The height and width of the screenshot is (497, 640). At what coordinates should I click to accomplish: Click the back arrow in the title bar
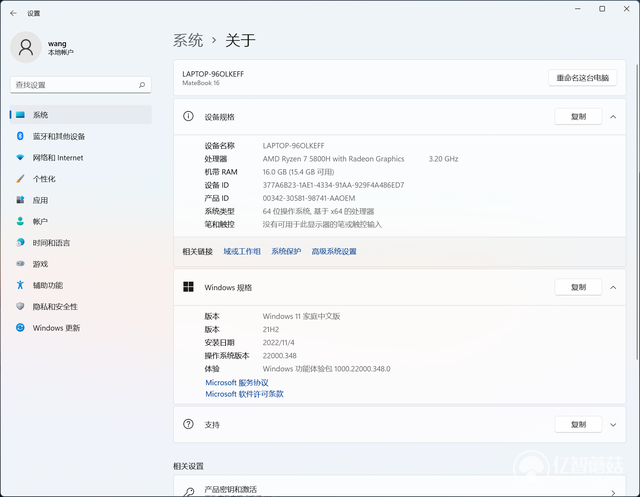pos(13,13)
